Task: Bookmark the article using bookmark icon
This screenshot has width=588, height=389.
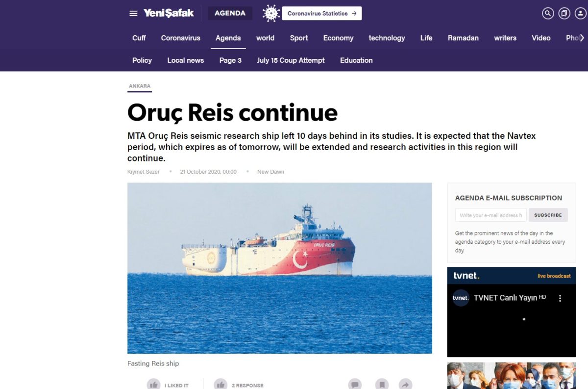Action: click(x=382, y=385)
